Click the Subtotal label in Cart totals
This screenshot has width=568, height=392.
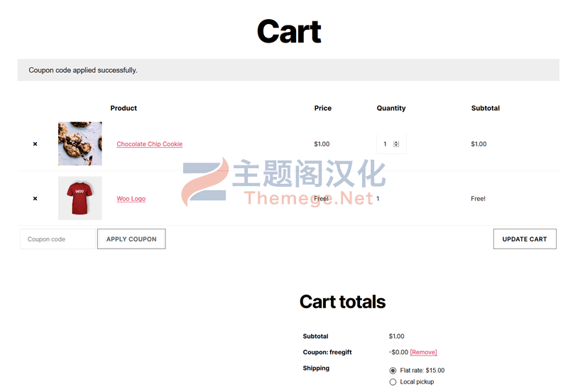[x=315, y=336]
